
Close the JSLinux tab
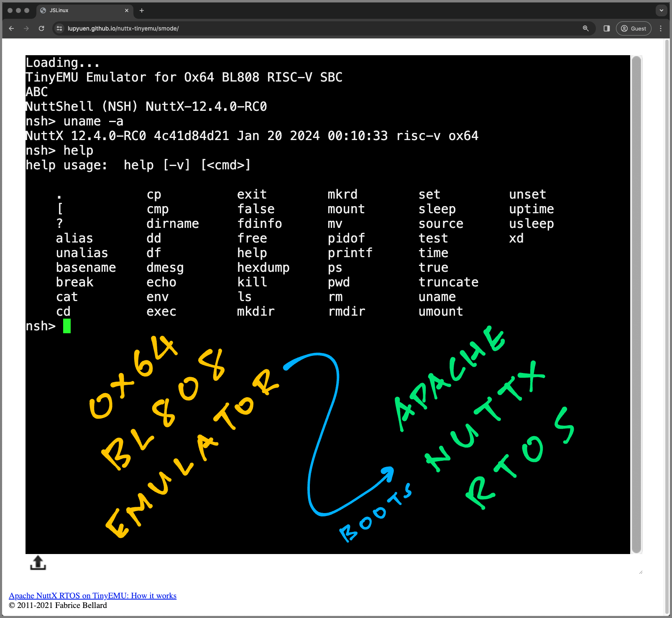127,10
